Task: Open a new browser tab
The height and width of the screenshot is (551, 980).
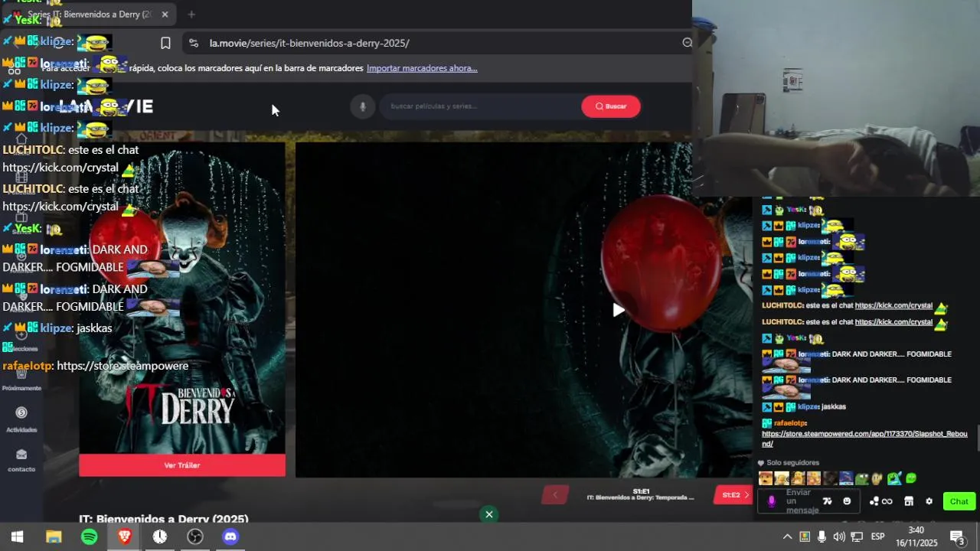Action: point(191,14)
